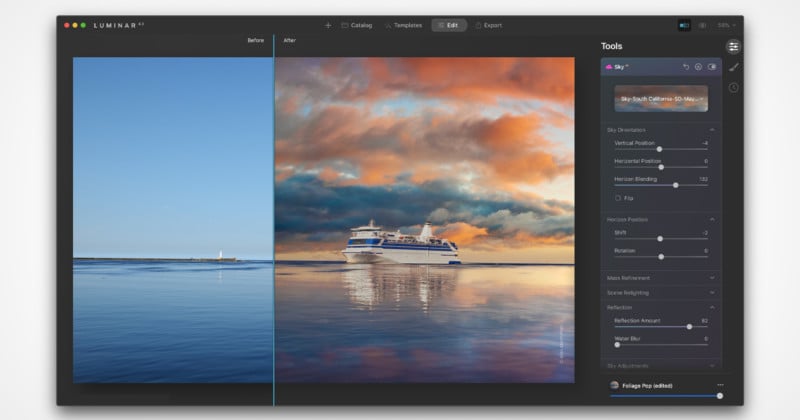Open the Tools adjustments panel icon
The image size is (800, 420).
pyautogui.click(x=733, y=46)
